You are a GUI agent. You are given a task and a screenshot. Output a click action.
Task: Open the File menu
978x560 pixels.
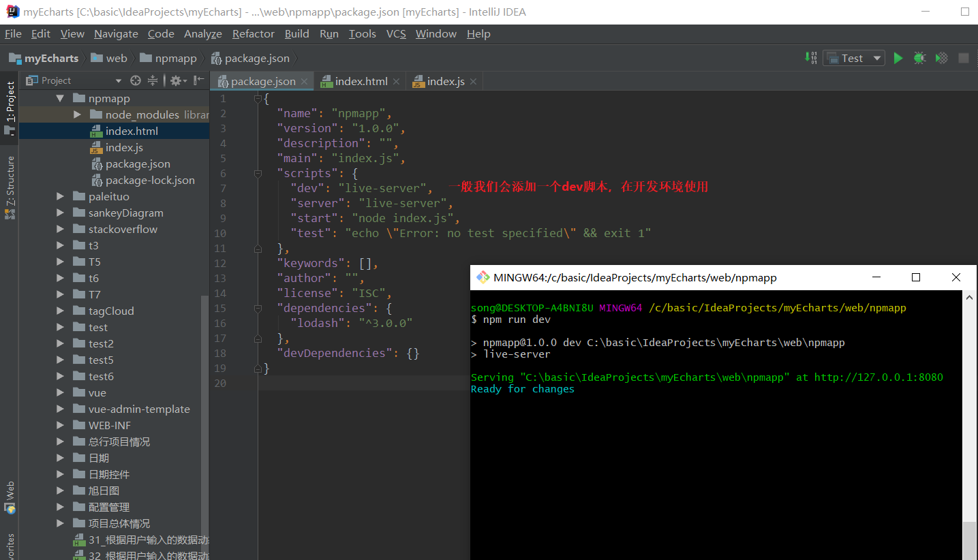(x=13, y=33)
